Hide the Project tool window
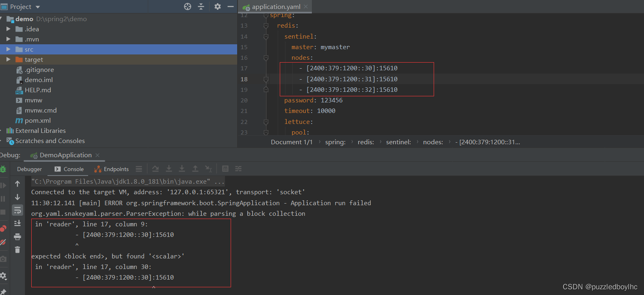The image size is (644, 295). click(x=231, y=7)
